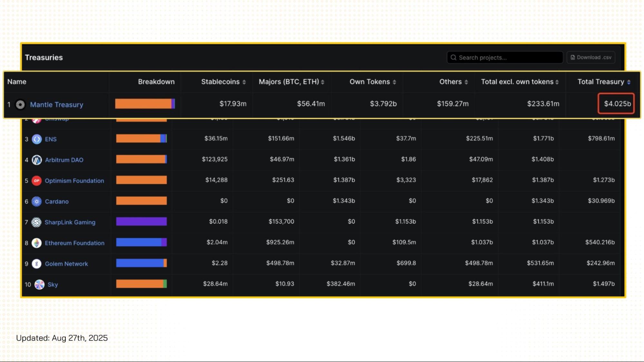Viewport: 644px width, 362px height.
Task: Open the Golem Network link
Action: (66, 264)
